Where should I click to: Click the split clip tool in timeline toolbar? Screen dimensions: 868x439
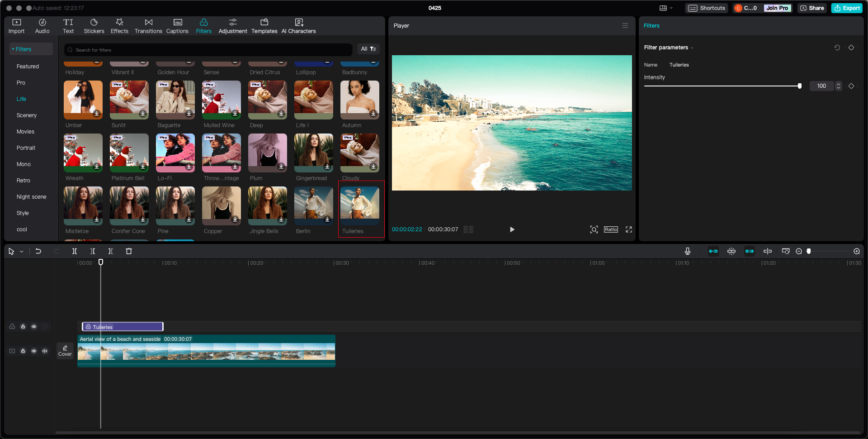pos(75,251)
